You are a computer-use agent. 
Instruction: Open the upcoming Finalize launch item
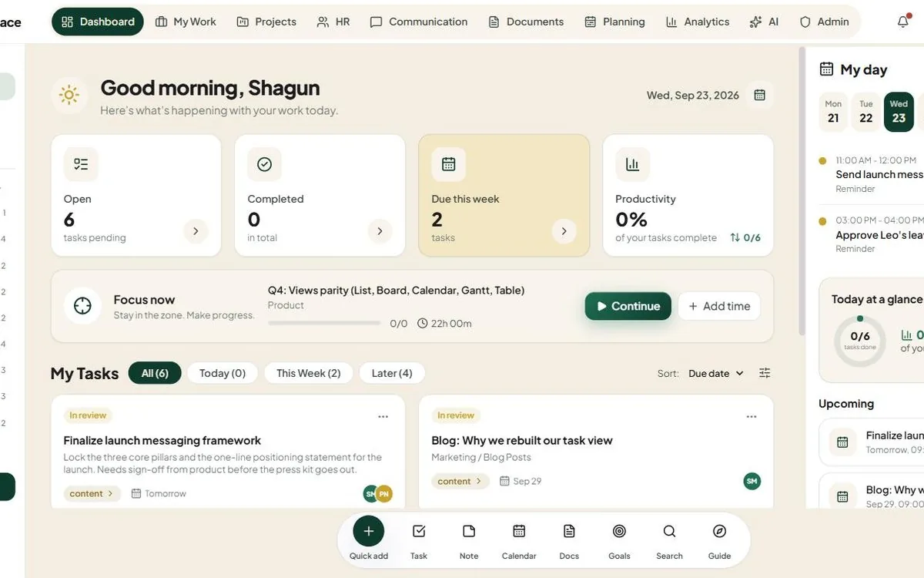pyautogui.click(x=872, y=442)
